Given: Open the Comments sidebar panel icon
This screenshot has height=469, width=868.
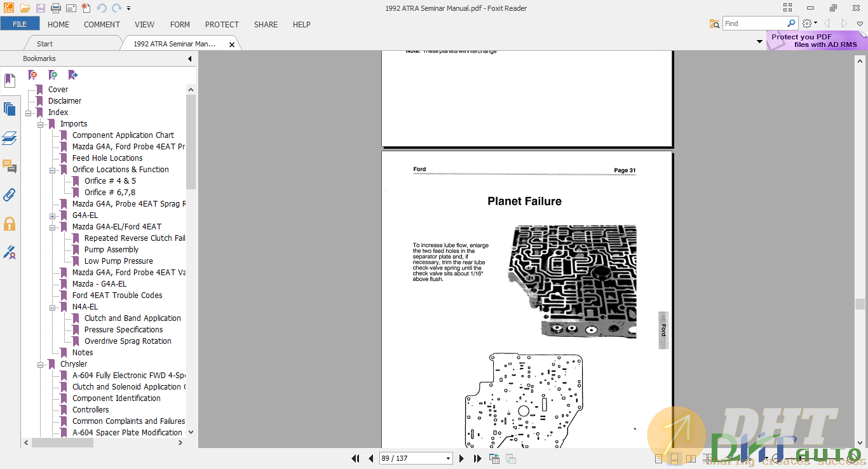Looking at the screenshot, I should 10,167.
